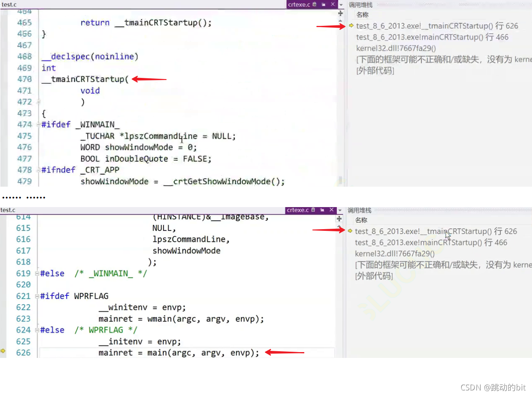Click showWindowMode argument on line 617
532x395 pixels.
pyautogui.click(x=186, y=251)
